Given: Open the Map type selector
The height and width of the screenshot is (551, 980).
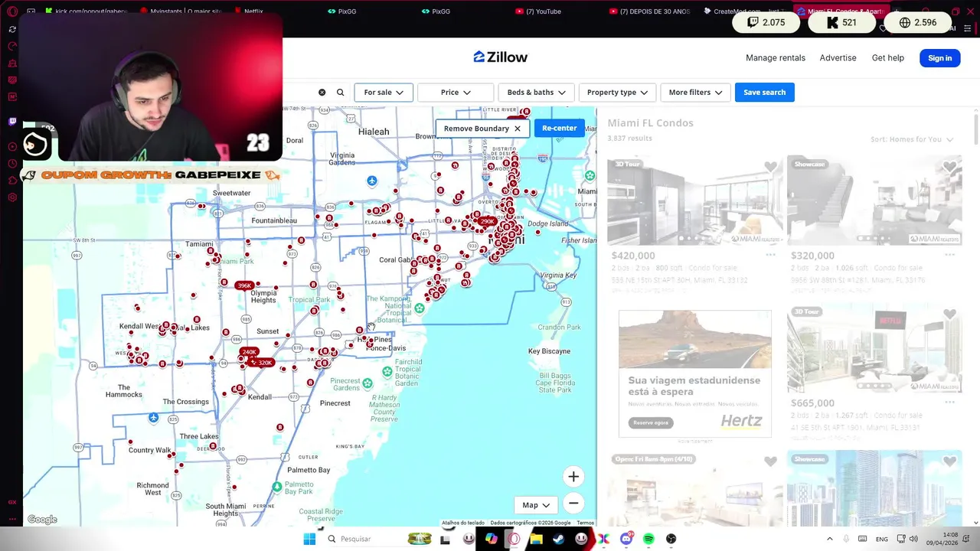Looking at the screenshot, I should click(x=536, y=505).
